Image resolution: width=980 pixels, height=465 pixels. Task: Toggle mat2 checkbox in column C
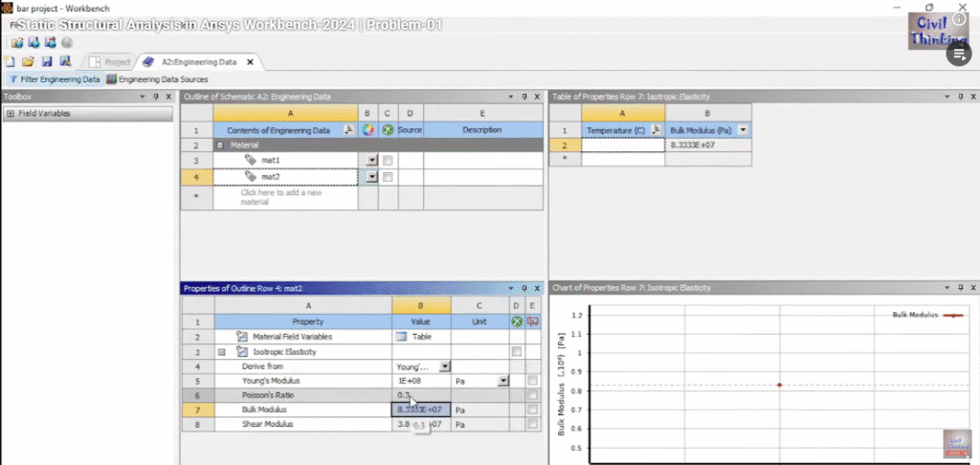tap(388, 177)
